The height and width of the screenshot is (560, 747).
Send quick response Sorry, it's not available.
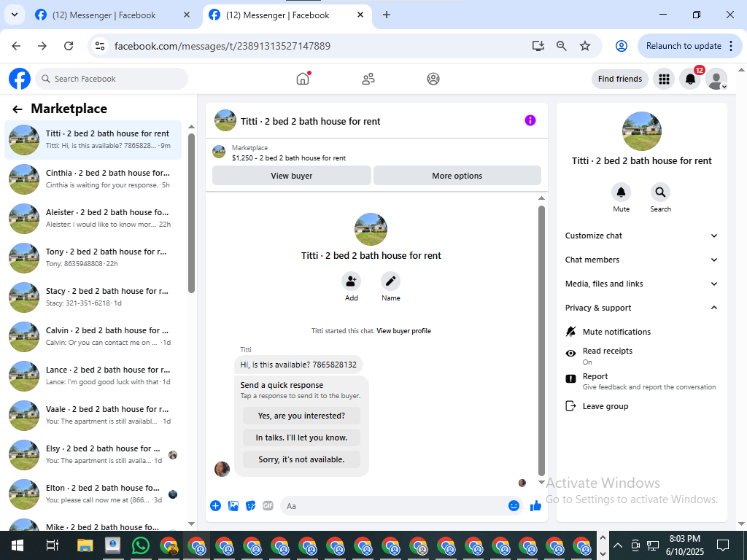point(301,459)
